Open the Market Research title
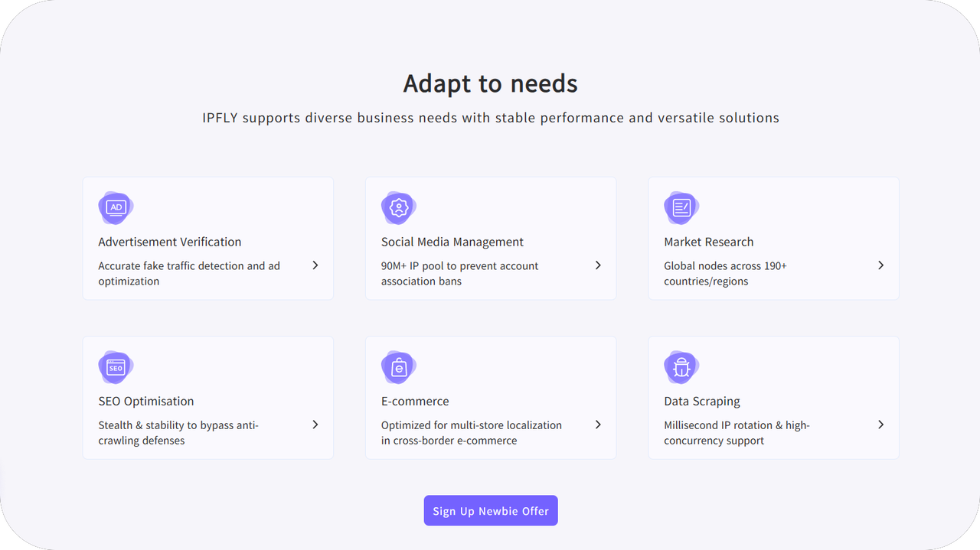Image resolution: width=980 pixels, height=550 pixels. coord(708,242)
